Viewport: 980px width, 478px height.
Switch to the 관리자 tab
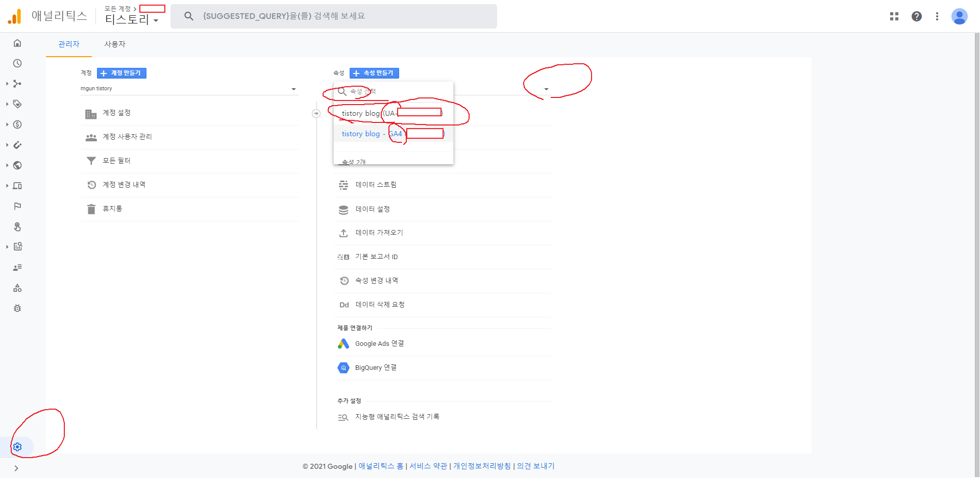[69, 44]
